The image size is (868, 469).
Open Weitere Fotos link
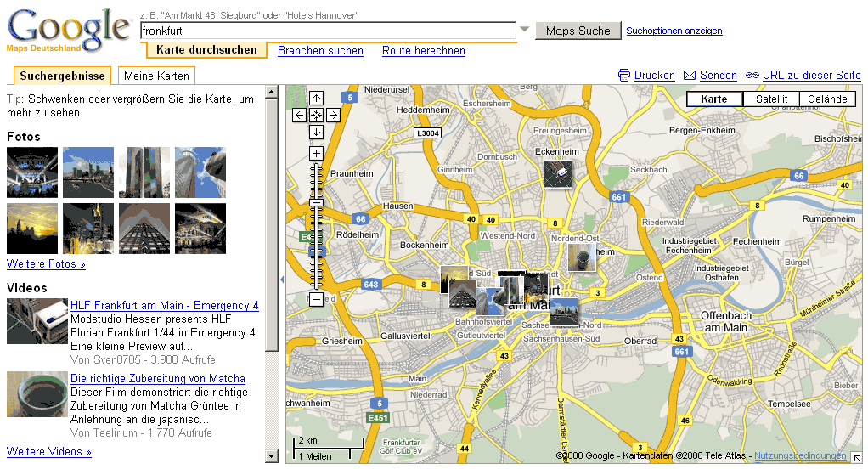[46, 264]
